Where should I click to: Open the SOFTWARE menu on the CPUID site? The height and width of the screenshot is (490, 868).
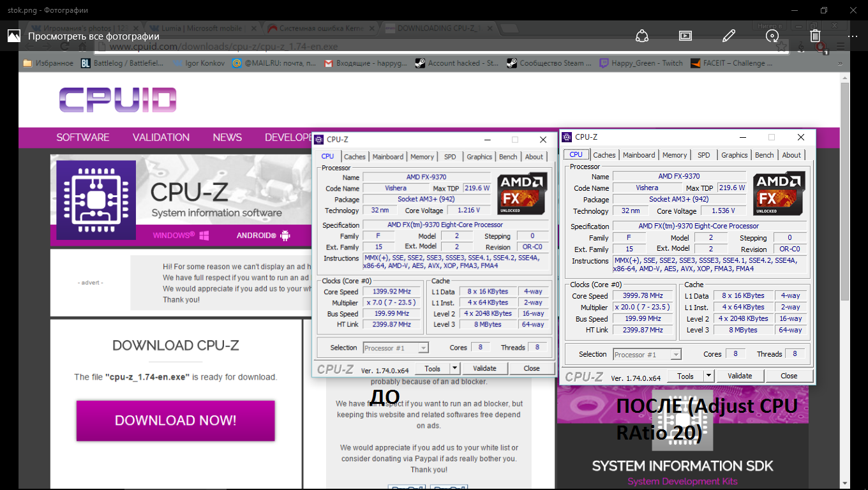[x=83, y=137]
